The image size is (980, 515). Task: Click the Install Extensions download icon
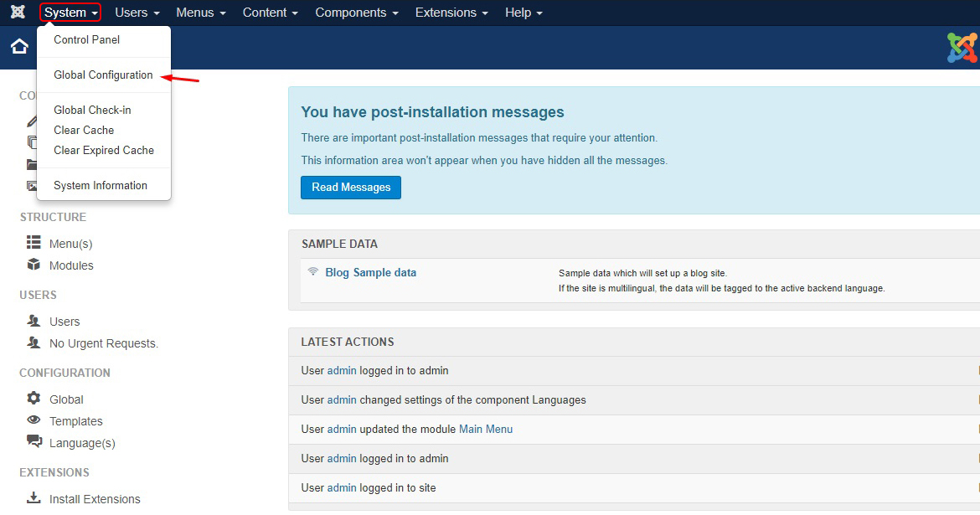33,498
